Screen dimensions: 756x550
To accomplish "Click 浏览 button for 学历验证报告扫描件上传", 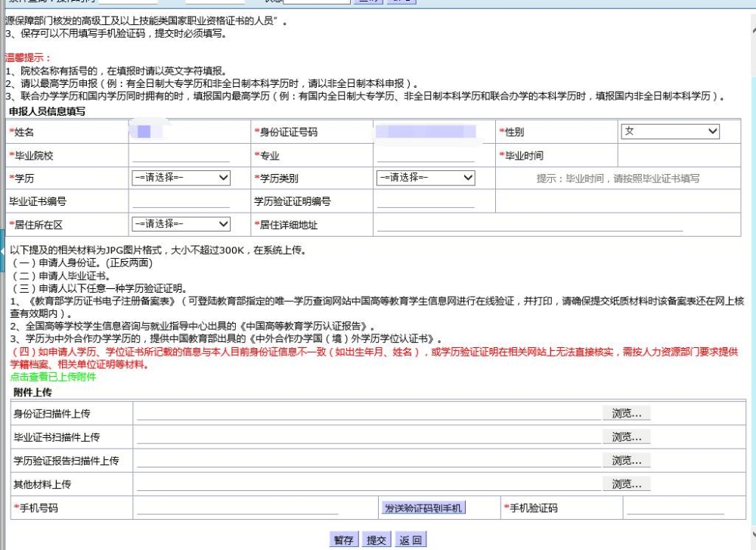I will [x=626, y=460].
